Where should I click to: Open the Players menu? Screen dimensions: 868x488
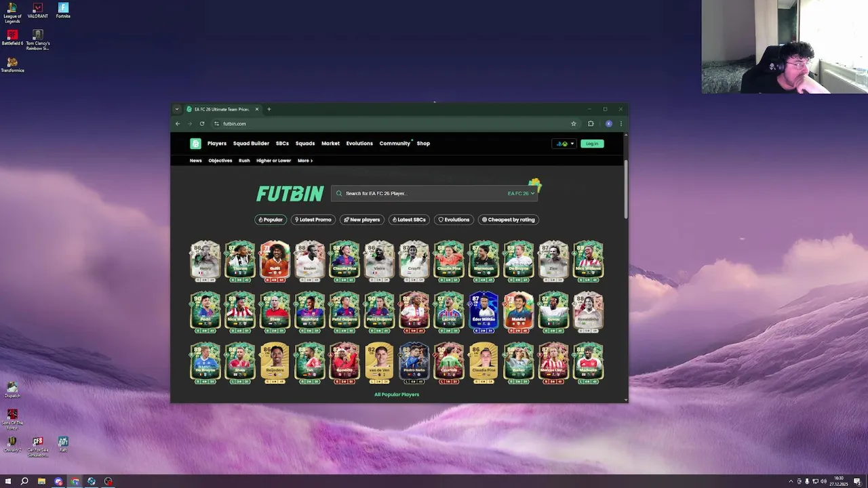tap(217, 143)
